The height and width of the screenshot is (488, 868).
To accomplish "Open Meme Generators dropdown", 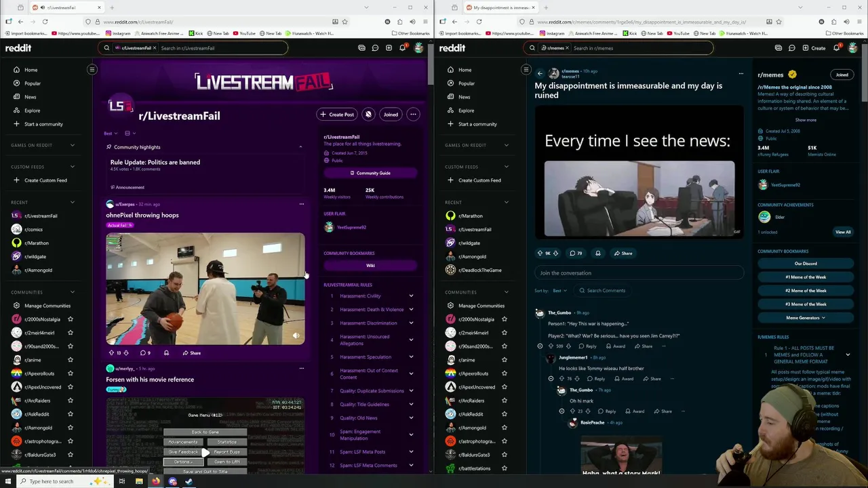I will click(x=806, y=318).
